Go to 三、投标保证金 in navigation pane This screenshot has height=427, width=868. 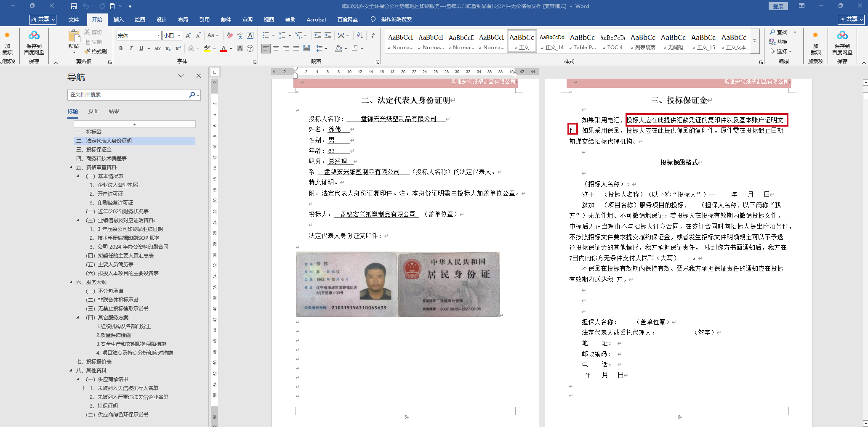(99, 150)
